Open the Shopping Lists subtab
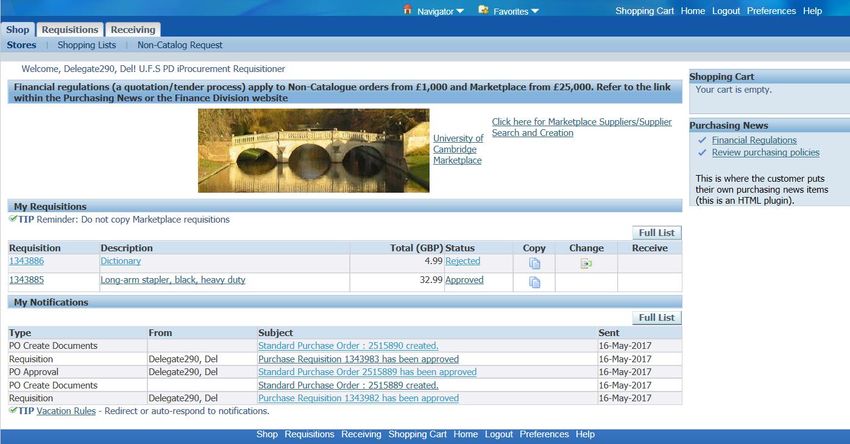The height and width of the screenshot is (444, 850). (87, 45)
